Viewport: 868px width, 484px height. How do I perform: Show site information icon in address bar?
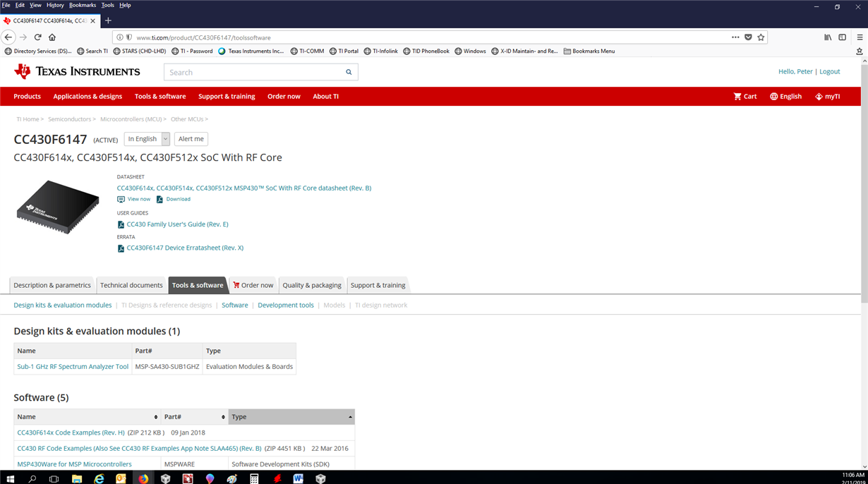coord(120,37)
